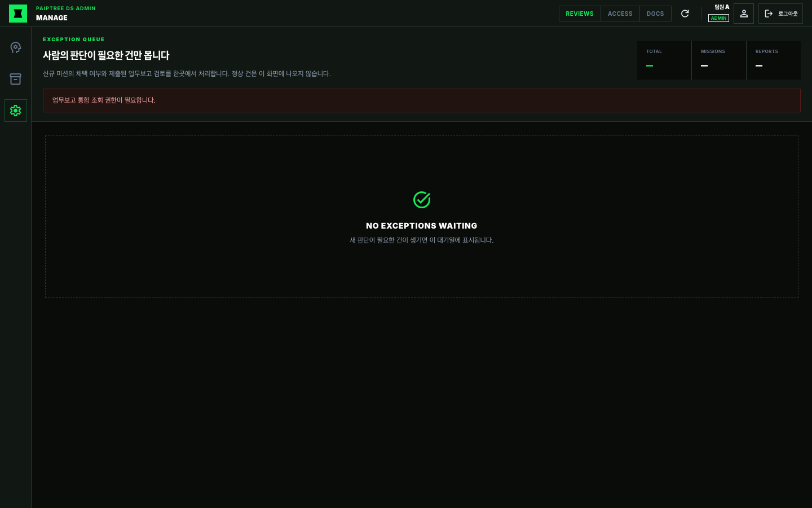The width and height of the screenshot is (812, 508).
Task: Click the TOTAL stat card
Action: pos(664,60)
